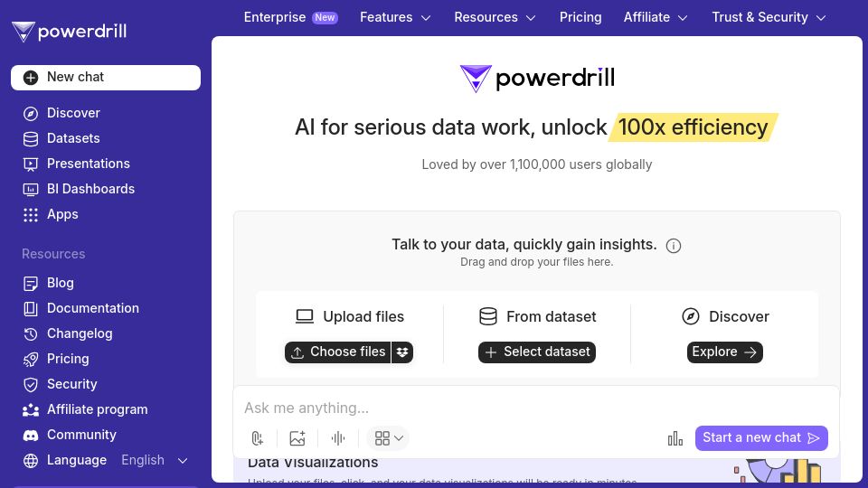This screenshot has width=868, height=488.
Task: Click the Apps grid icon
Action: [x=31, y=215]
